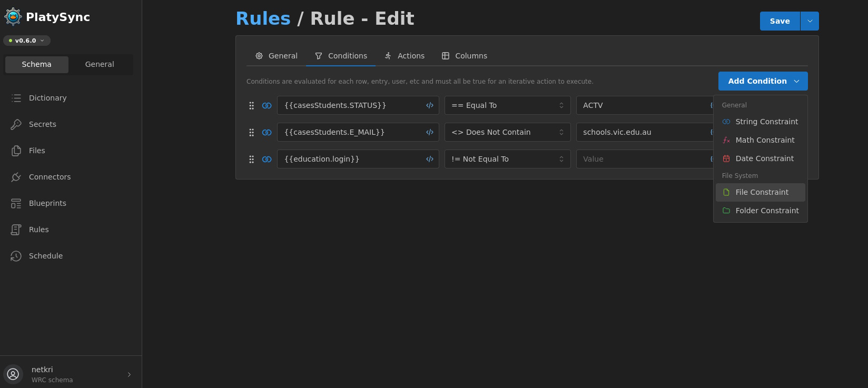This screenshot has height=388, width=868.
Task: Switch to the General rule tab
Action: pos(277,56)
